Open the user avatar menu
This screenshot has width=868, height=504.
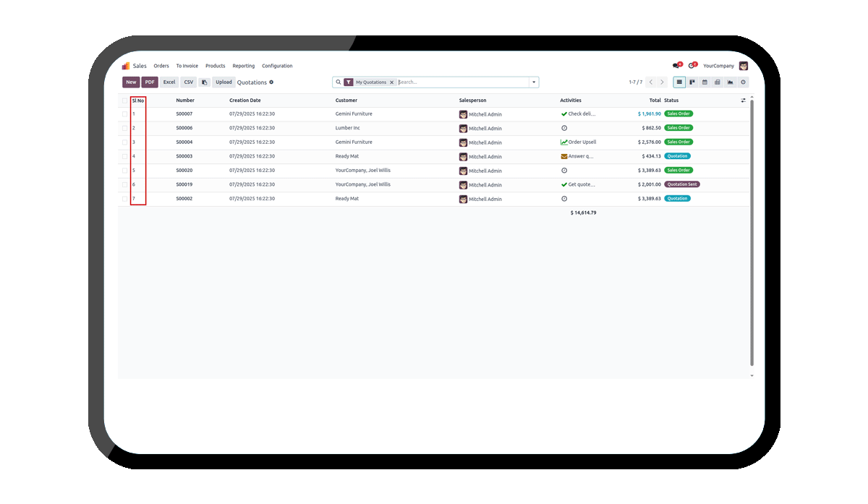point(744,66)
